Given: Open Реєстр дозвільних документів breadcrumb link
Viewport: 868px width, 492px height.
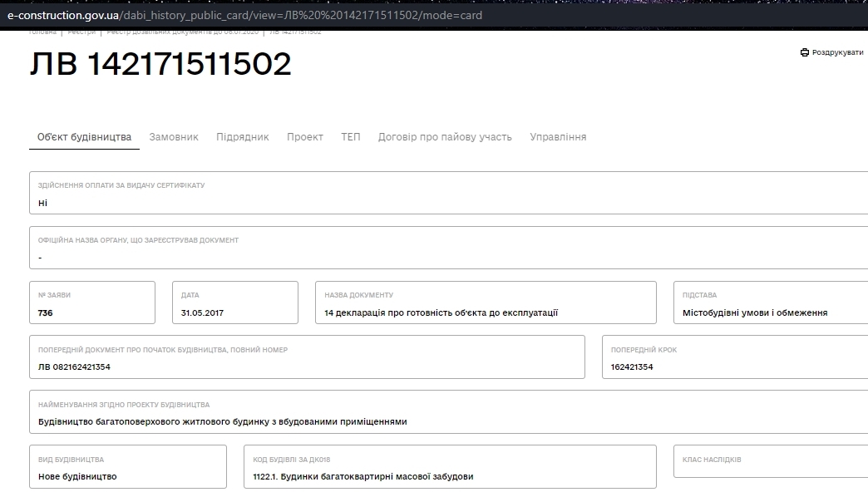Looking at the screenshot, I should pos(182,32).
